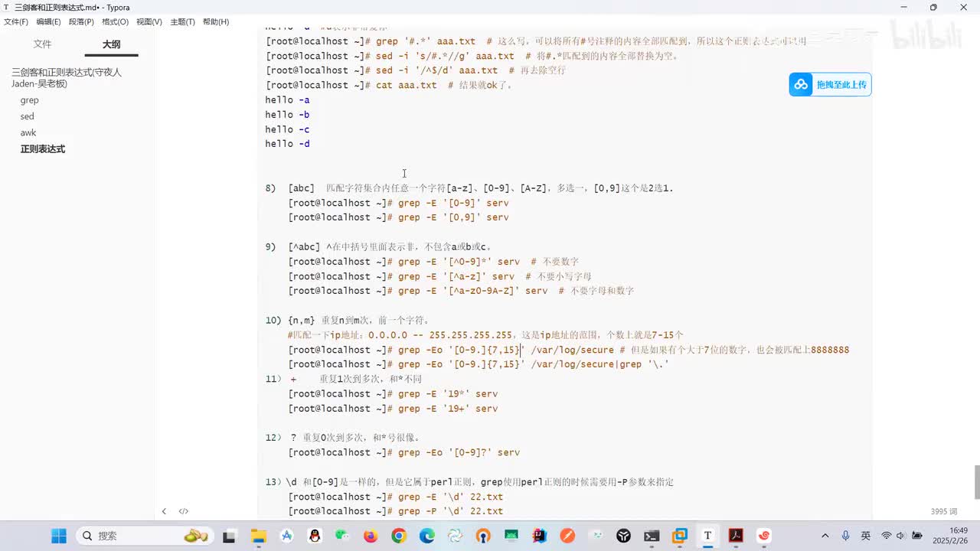Click the cloud icon on the upload widget
This screenshot has height=551, width=980.
[x=801, y=85]
